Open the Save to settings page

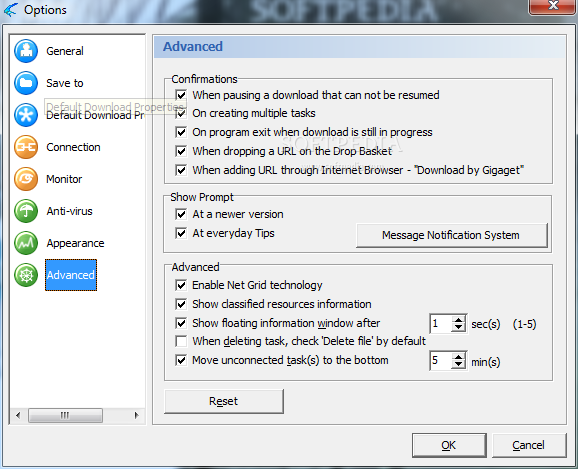(65, 83)
